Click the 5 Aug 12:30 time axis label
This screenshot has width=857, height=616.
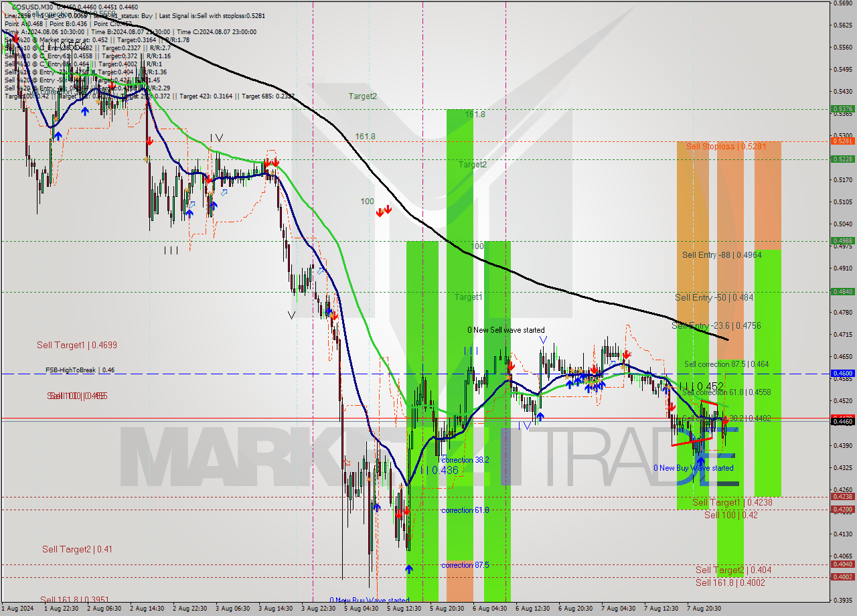pyautogui.click(x=403, y=609)
